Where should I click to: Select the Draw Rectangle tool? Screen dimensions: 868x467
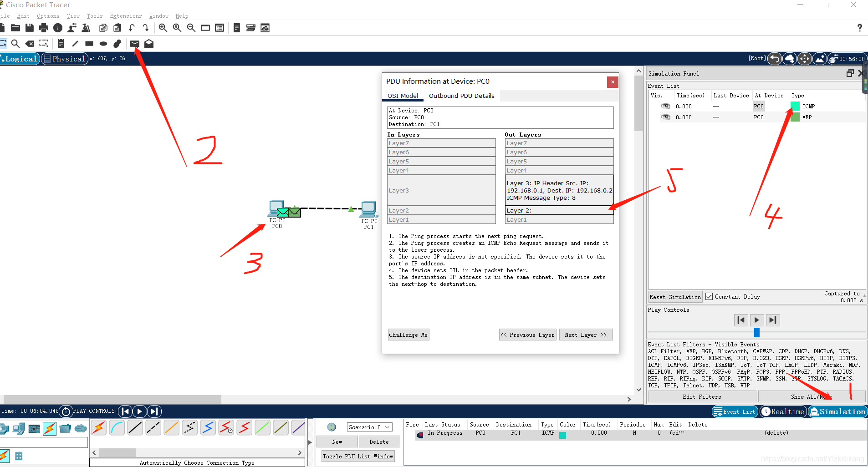[x=89, y=44]
